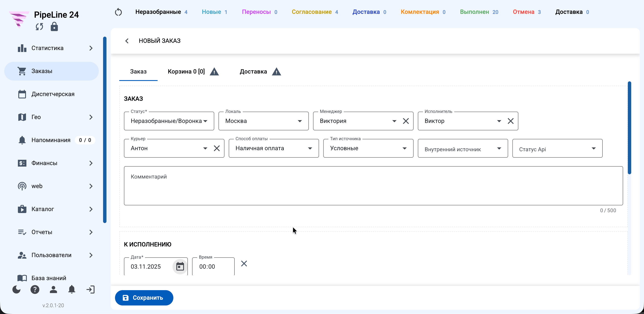This screenshot has height=314, width=644.
Task: Open Статус Api dropdown
Action: 557,148
